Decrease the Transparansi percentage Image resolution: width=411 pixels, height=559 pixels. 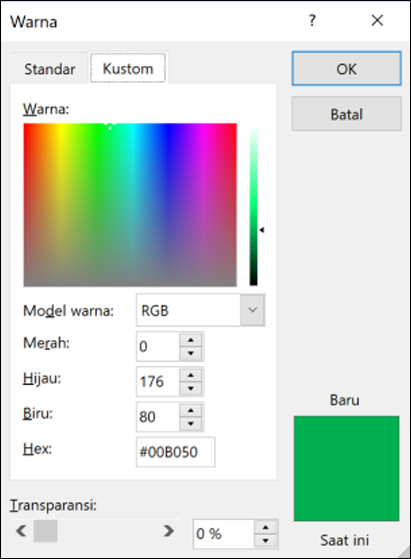point(265,540)
